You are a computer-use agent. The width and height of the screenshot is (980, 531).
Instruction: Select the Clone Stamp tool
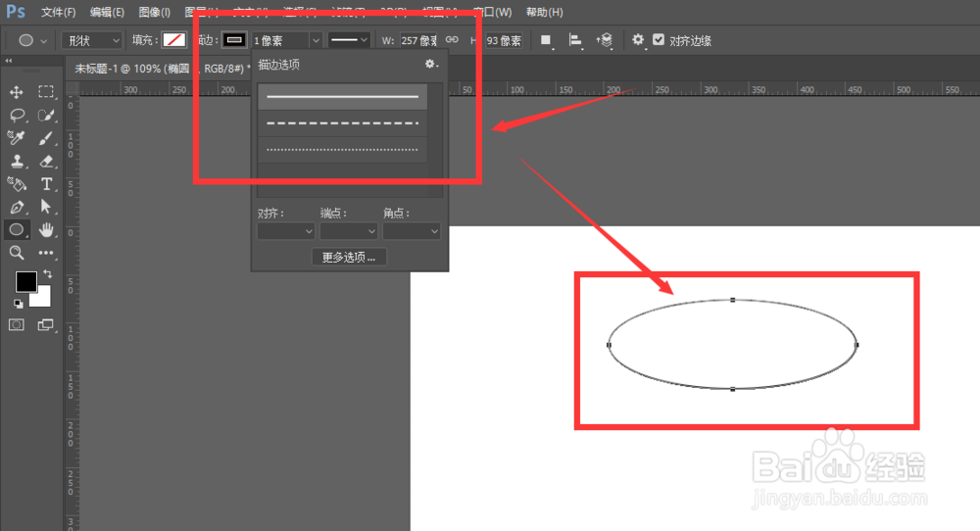tap(17, 162)
